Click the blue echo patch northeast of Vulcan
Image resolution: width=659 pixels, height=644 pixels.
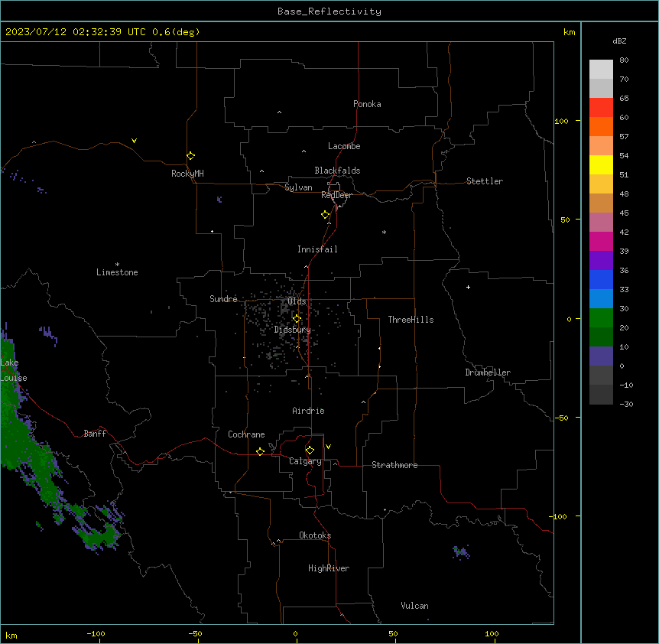(461, 552)
